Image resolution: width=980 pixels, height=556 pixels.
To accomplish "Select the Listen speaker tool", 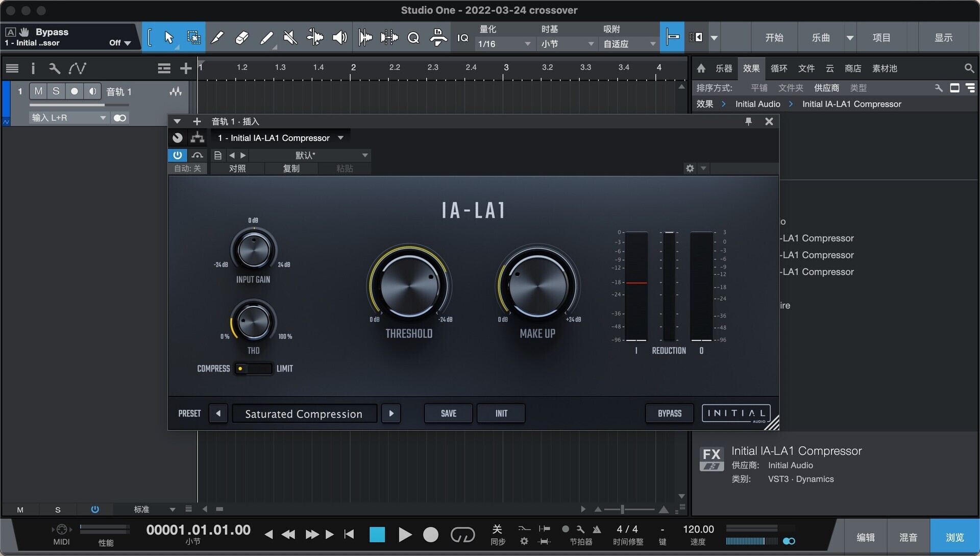I will (339, 37).
